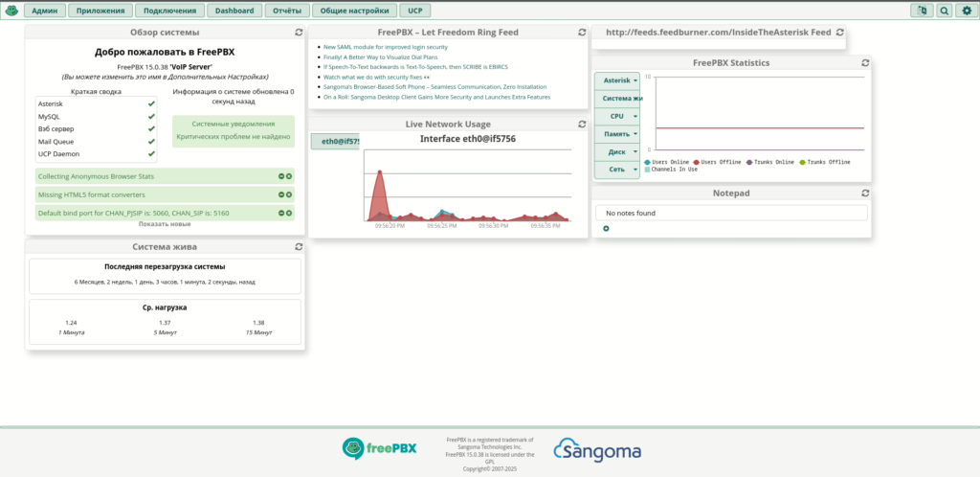Click the Mail Queue status check mark
980x477 pixels.
[x=150, y=142]
